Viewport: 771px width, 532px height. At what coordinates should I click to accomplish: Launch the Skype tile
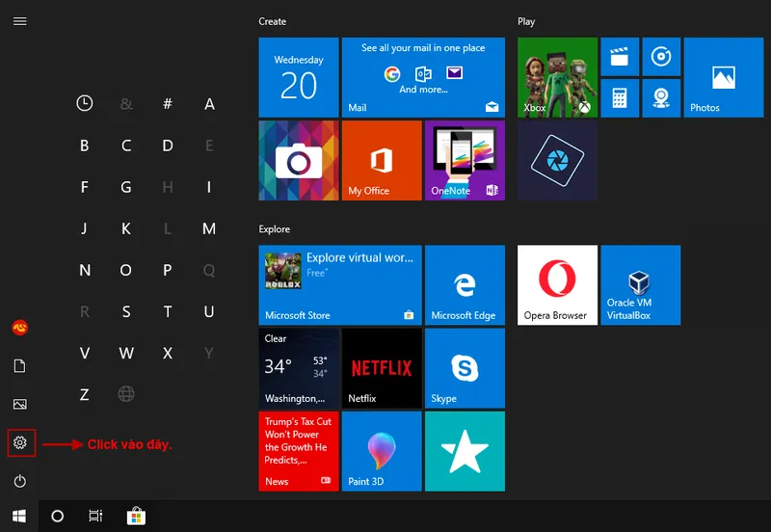465,367
